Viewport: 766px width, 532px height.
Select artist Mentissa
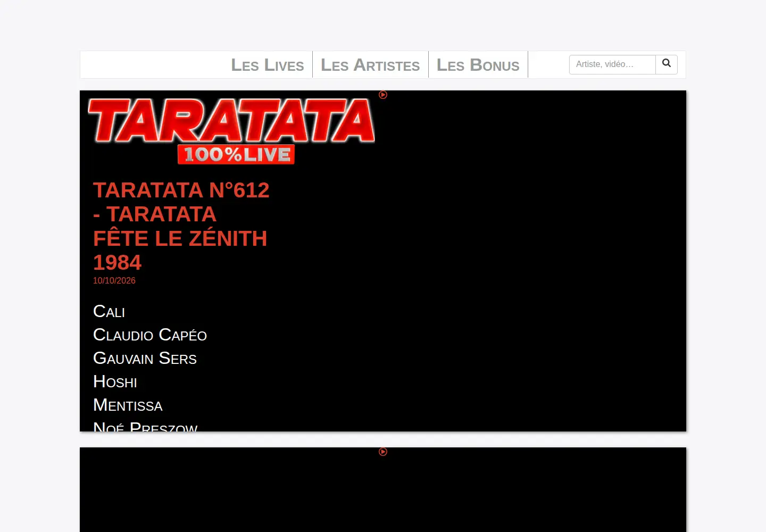[x=128, y=405]
